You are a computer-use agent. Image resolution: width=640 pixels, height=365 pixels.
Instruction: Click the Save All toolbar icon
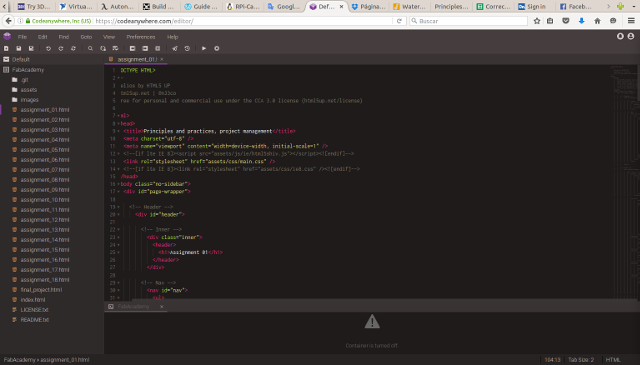click(x=31, y=48)
